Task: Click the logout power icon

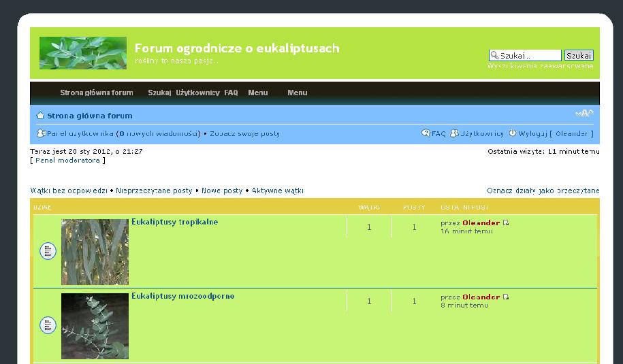Action: [x=513, y=133]
